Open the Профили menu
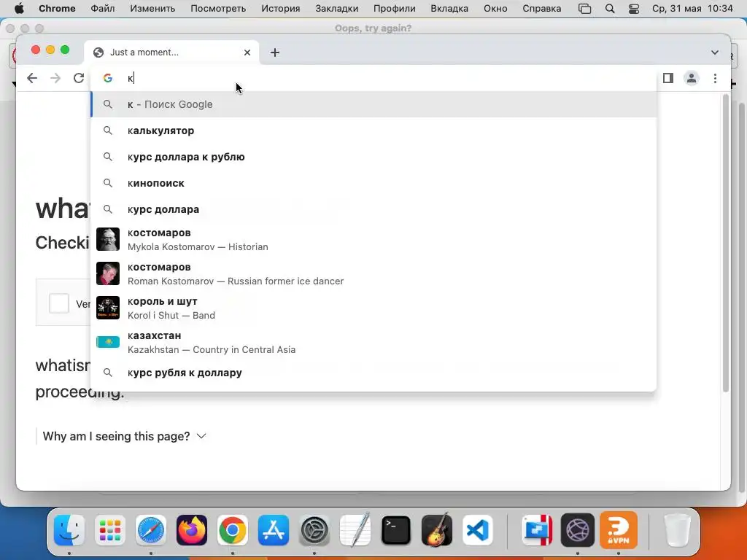 pyautogui.click(x=395, y=9)
